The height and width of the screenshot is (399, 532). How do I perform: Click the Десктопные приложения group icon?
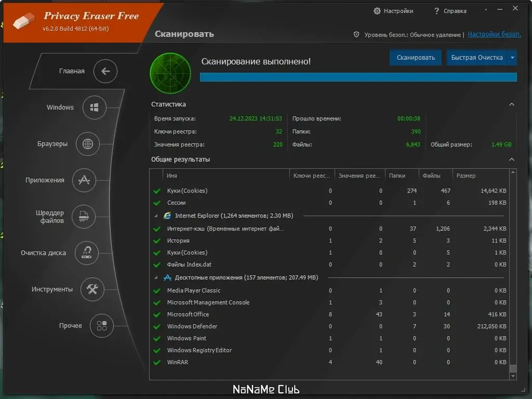[x=167, y=277]
